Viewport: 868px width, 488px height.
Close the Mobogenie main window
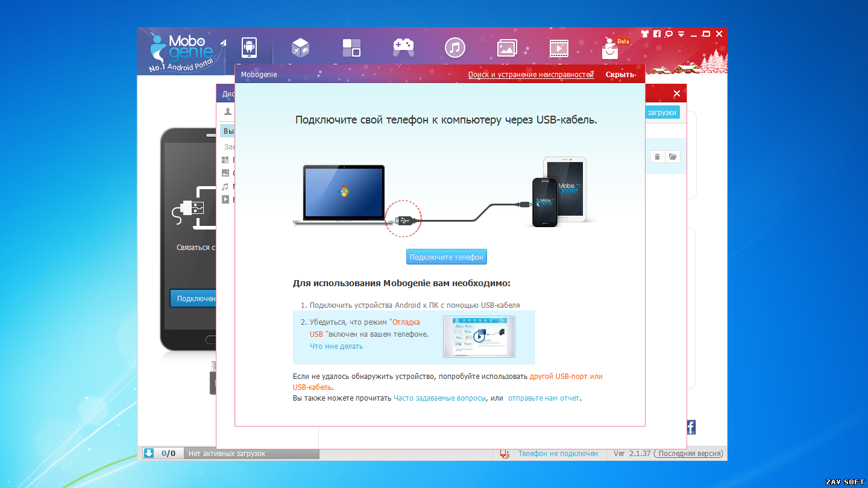tap(719, 34)
